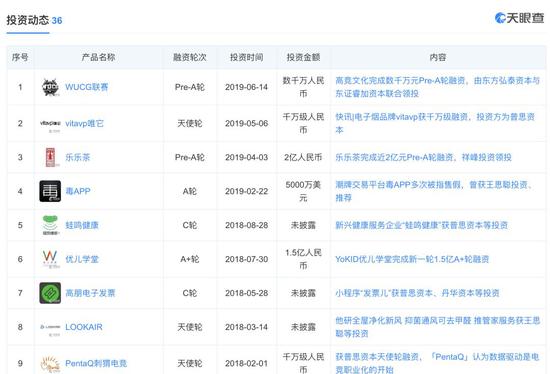Select the Pre-A轮 cell in the 乐乐茶 row
550x374 pixels.
[x=189, y=157]
